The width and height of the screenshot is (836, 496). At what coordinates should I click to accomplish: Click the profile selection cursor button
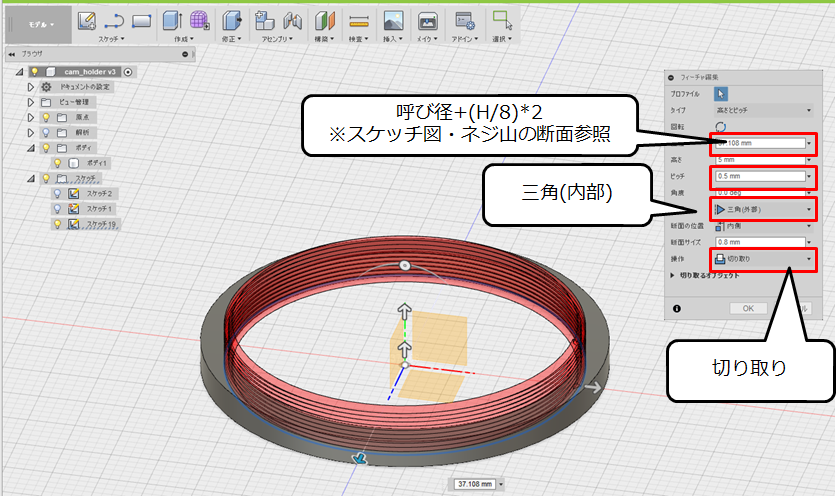coord(721,94)
